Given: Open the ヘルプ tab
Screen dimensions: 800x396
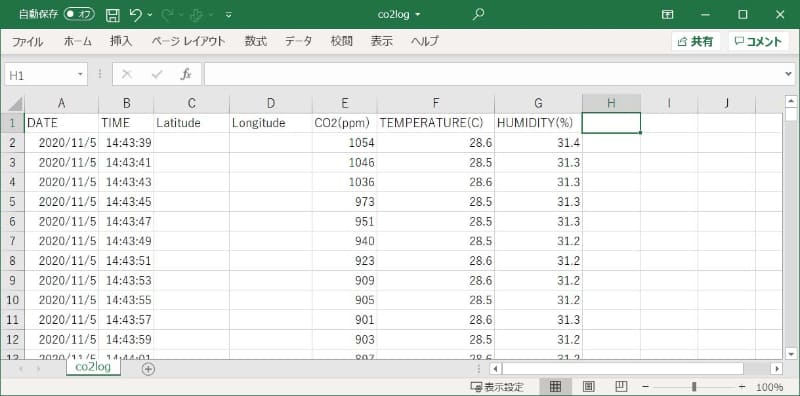Looking at the screenshot, I should [x=424, y=41].
